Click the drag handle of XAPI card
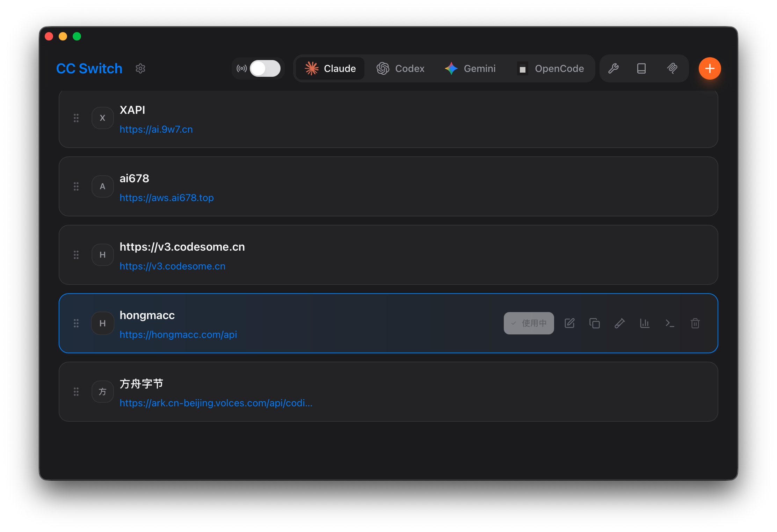The height and width of the screenshot is (532, 777). tap(76, 118)
